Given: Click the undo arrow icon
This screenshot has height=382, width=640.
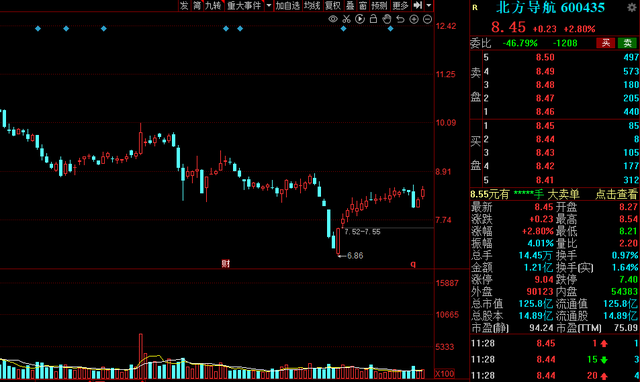Looking at the screenshot, I should (400, 19).
